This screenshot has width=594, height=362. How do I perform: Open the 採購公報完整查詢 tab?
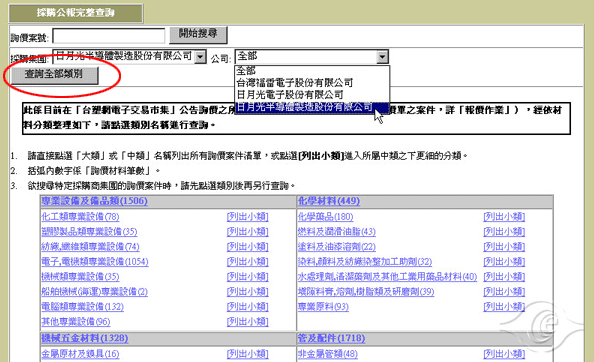(x=76, y=13)
